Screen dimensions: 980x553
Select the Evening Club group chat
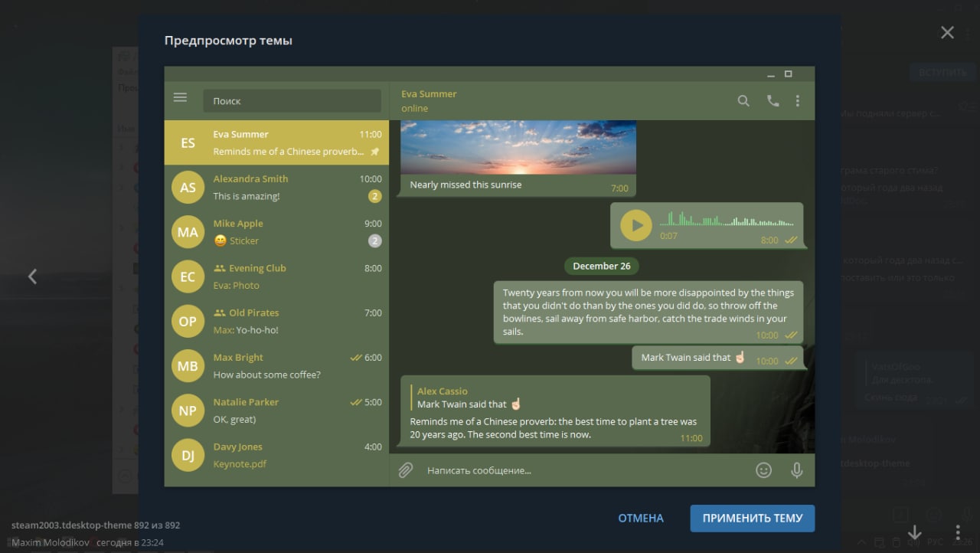[x=276, y=276]
